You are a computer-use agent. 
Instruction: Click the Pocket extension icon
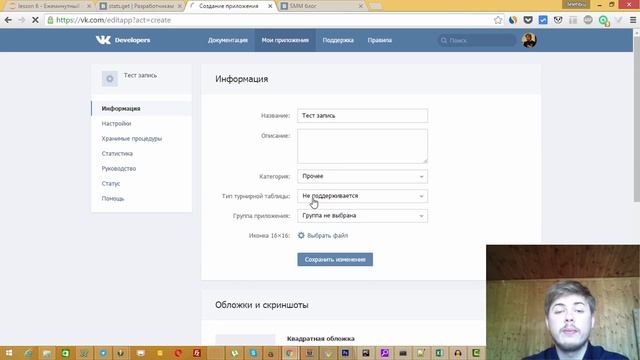[528, 20]
